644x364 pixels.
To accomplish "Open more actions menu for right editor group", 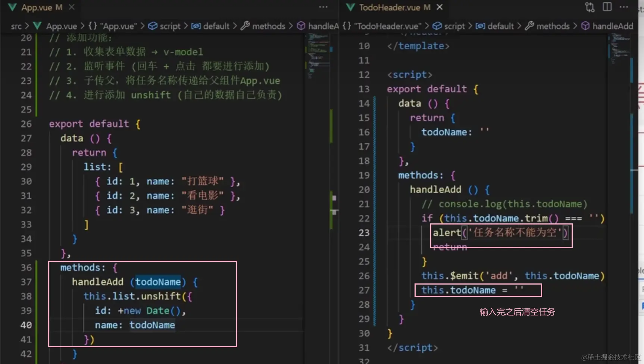I will tap(623, 7).
